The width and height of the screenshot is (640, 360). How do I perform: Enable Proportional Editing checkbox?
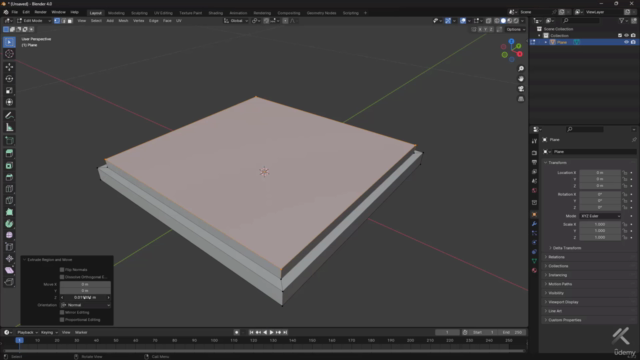62,320
